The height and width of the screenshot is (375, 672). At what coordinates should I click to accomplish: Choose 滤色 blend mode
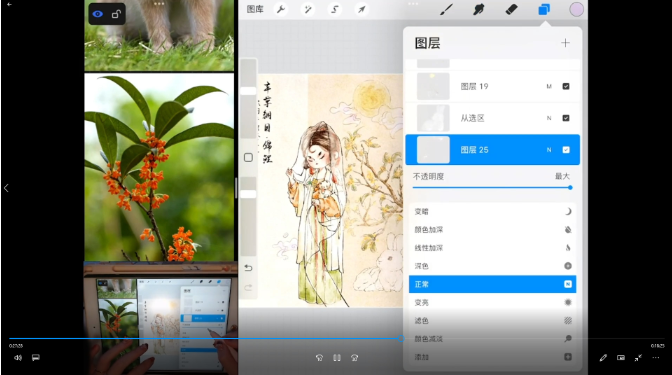492,321
